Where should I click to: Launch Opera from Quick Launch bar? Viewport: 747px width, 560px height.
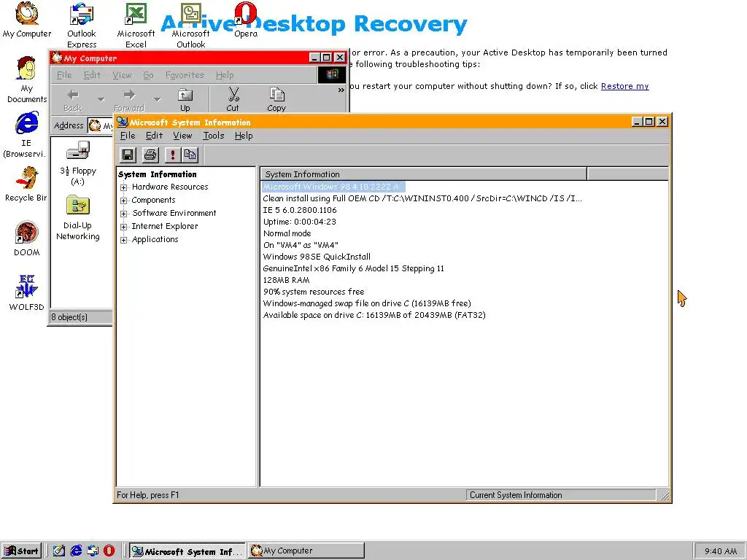109,551
